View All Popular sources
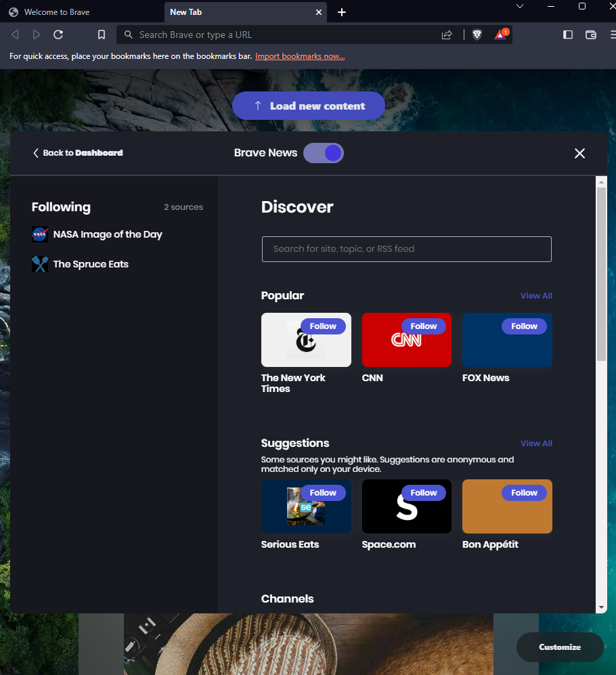 click(x=536, y=296)
